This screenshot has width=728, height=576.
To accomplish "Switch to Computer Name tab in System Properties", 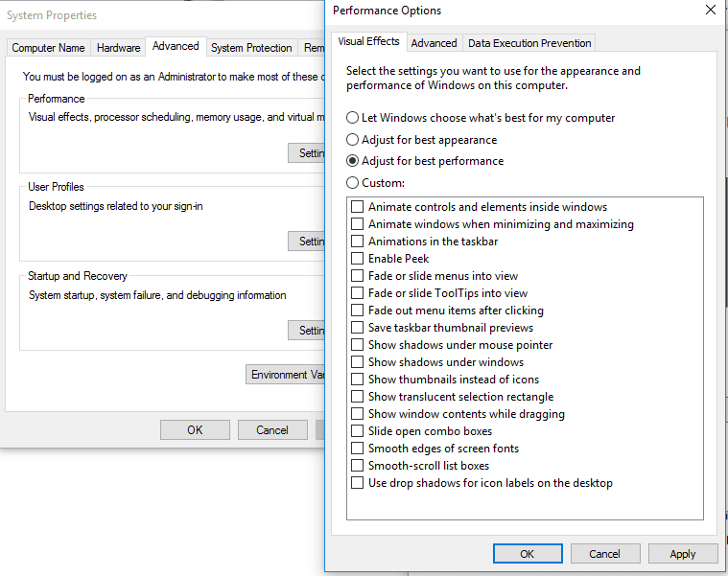I will point(48,48).
